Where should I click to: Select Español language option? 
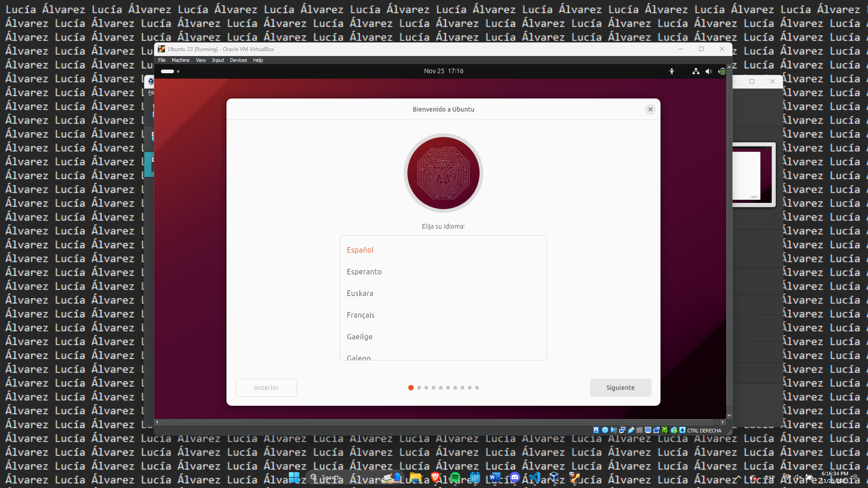coord(360,250)
